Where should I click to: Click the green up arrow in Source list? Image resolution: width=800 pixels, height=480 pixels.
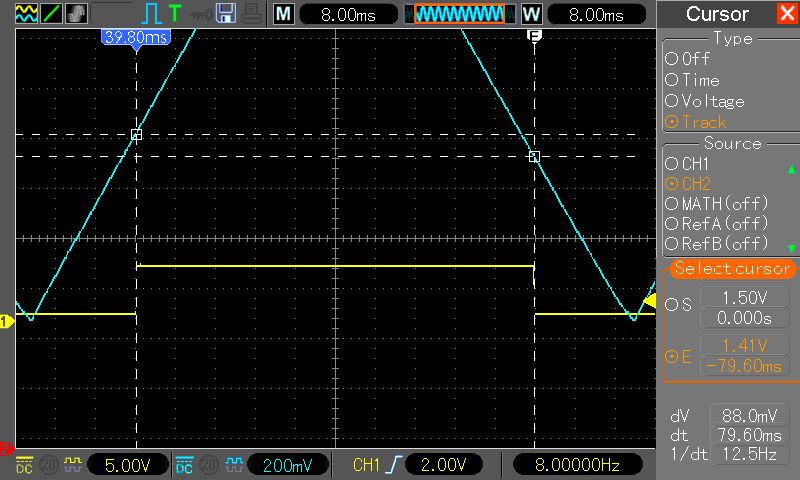pyautogui.click(x=791, y=169)
